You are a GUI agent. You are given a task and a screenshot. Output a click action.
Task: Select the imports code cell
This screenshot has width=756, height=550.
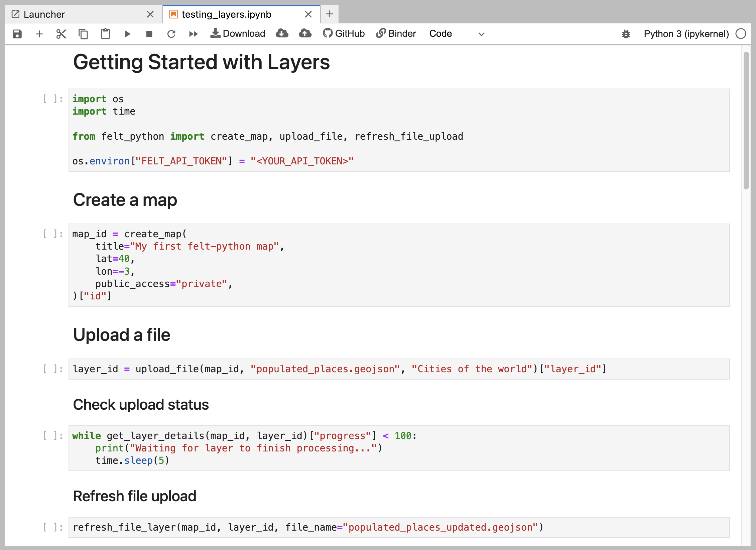[x=399, y=130]
